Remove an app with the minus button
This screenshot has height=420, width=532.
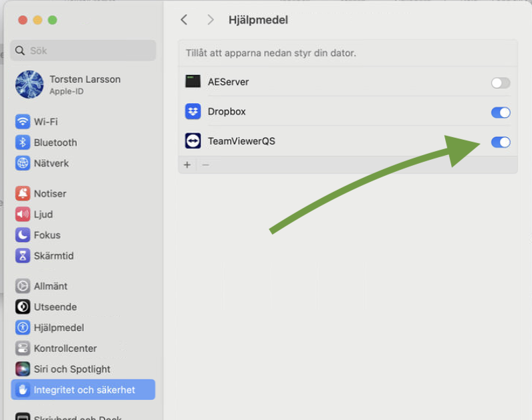206,165
